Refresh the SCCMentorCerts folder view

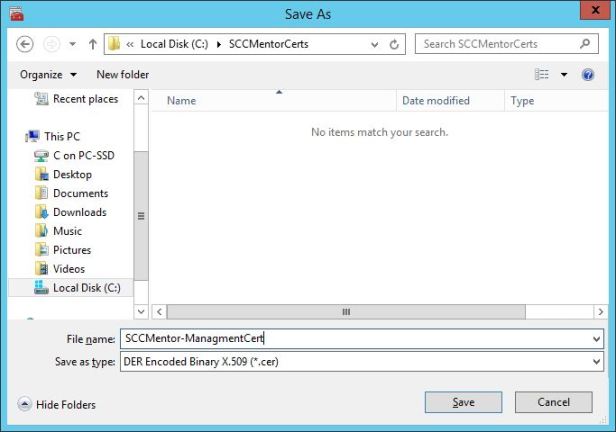(395, 44)
